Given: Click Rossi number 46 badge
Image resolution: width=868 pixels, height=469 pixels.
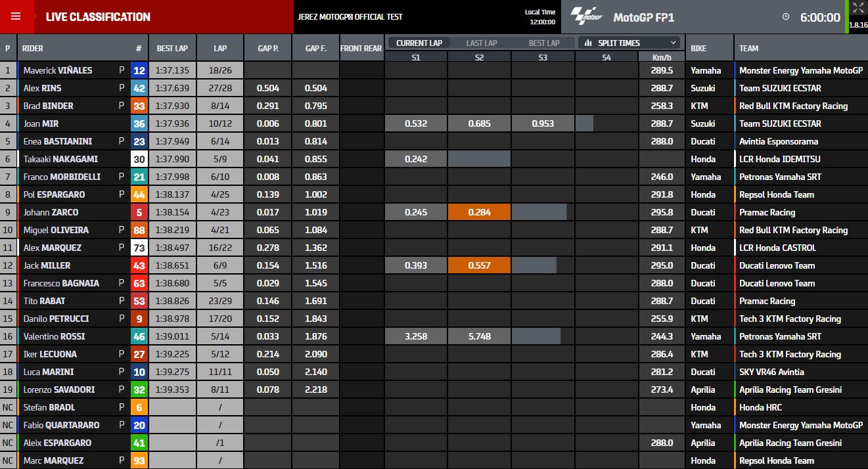Looking at the screenshot, I should (139, 336).
